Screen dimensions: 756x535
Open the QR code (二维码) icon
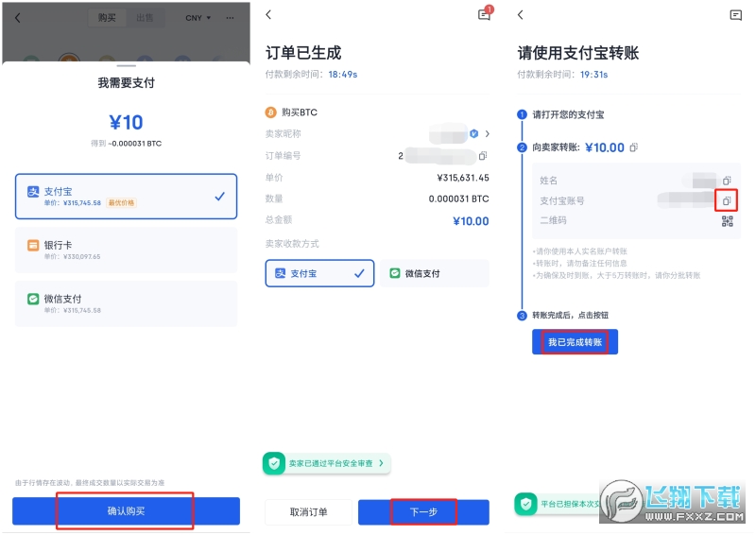click(727, 221)
